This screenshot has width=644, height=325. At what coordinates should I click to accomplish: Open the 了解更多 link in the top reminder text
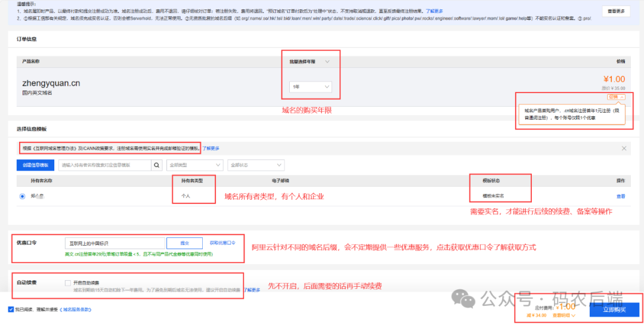pyautogui.click(x=434, y=11)
